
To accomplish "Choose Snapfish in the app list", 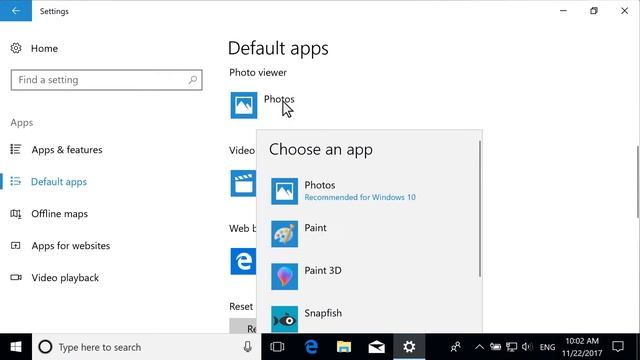I will [369, 319].
